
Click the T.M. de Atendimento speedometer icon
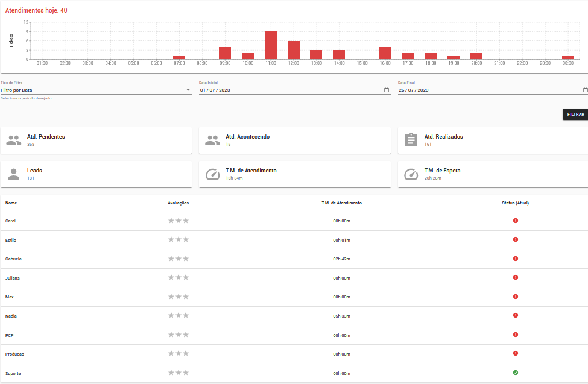click(x=213, y=174)
